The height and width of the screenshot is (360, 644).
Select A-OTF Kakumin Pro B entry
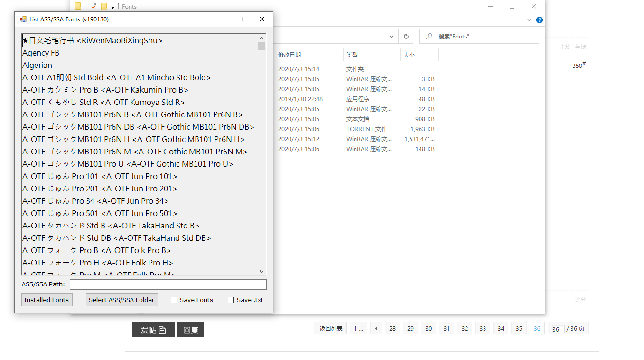pos(105,90)
